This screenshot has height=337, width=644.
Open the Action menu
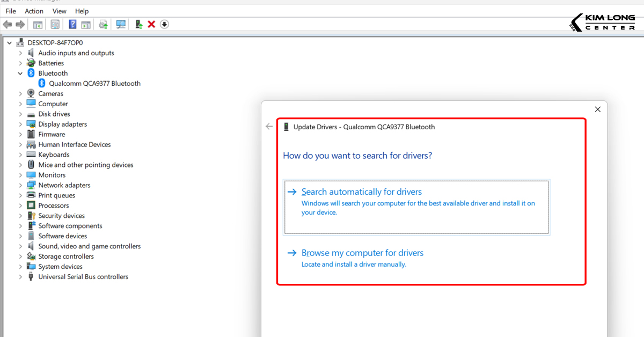click(34, 11)
